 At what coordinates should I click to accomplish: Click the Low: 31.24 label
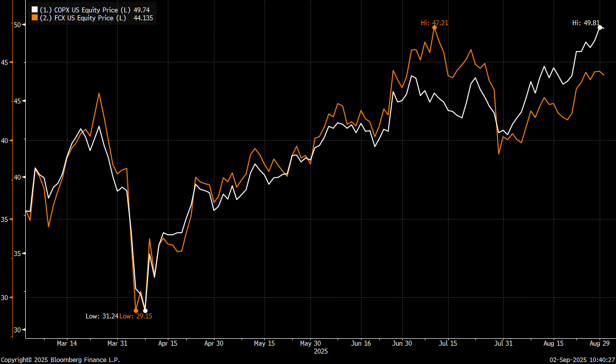pos(102,316)
